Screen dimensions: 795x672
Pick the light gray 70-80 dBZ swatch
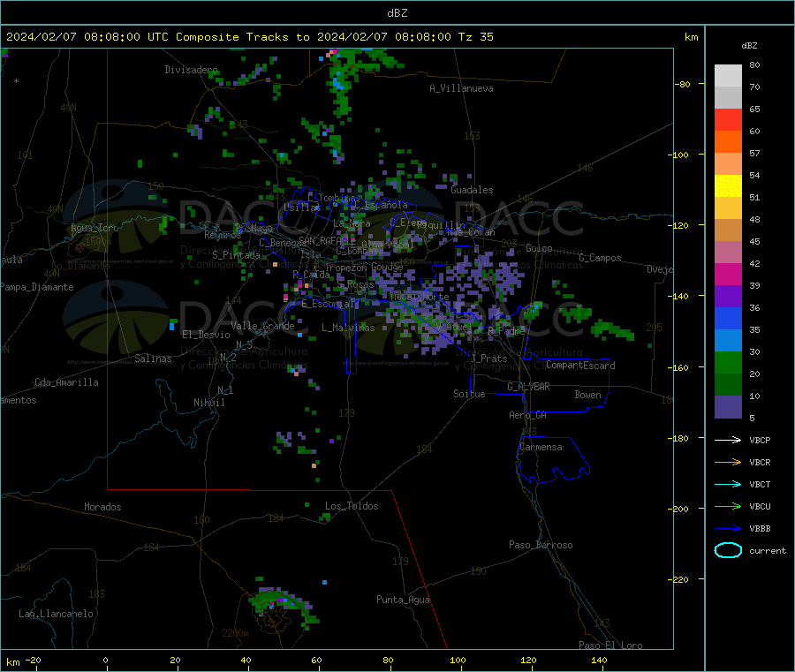click(728, 76)
